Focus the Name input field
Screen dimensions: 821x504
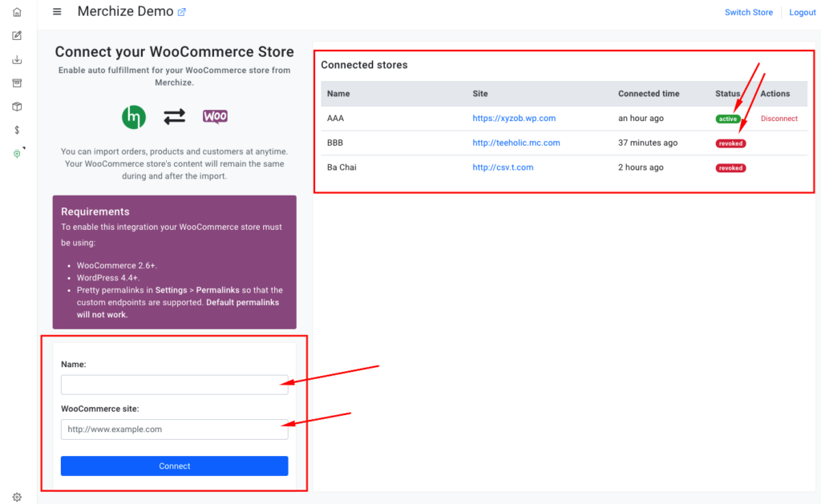[174, 385]
